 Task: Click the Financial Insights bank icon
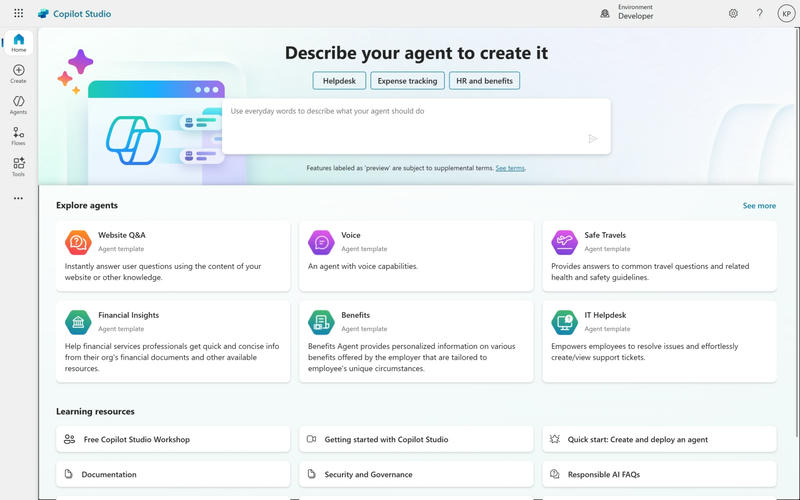tap(78, 322)
